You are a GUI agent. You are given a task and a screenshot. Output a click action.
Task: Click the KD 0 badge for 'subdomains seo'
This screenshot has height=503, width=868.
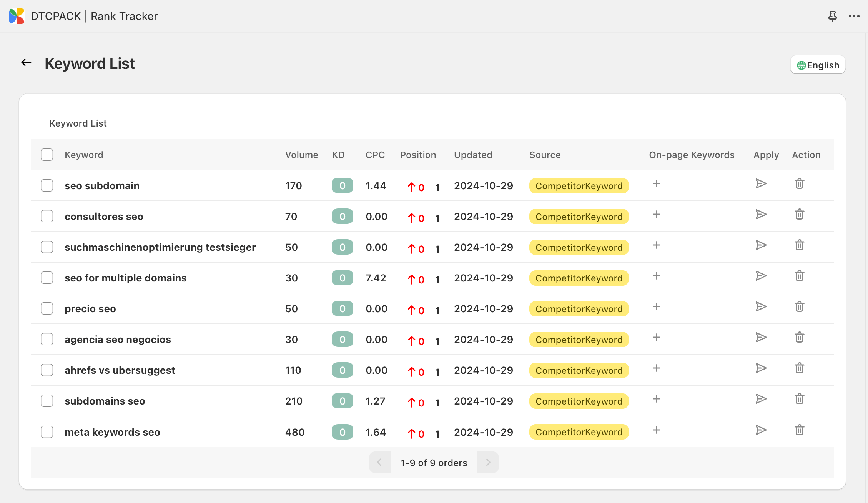[342, 401]
